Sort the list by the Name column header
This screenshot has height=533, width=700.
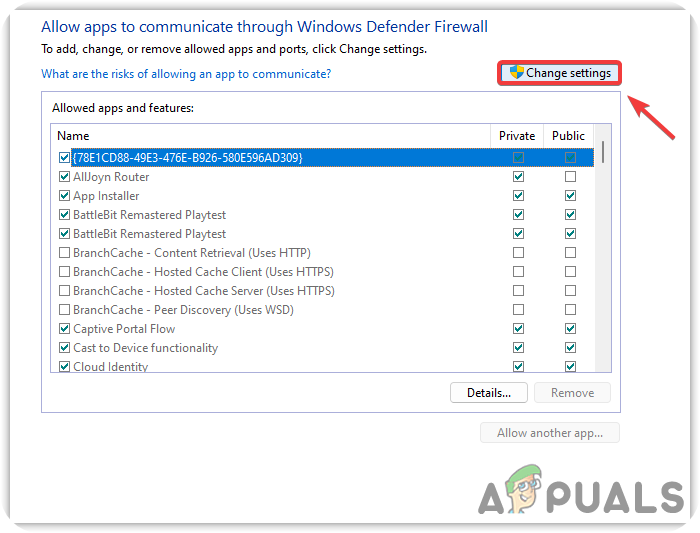coord(271,136)
